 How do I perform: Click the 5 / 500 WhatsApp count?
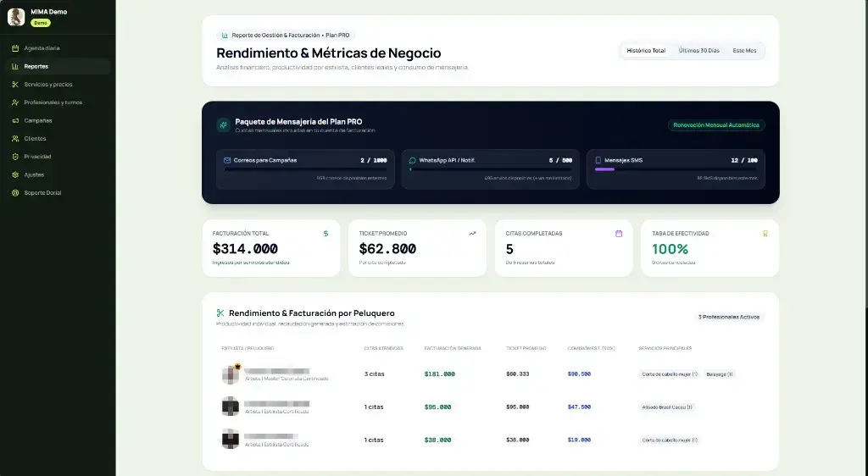tap(560, 160)
